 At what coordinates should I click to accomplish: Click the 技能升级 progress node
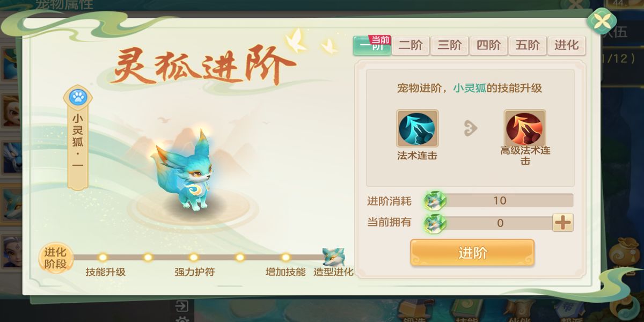103,258
